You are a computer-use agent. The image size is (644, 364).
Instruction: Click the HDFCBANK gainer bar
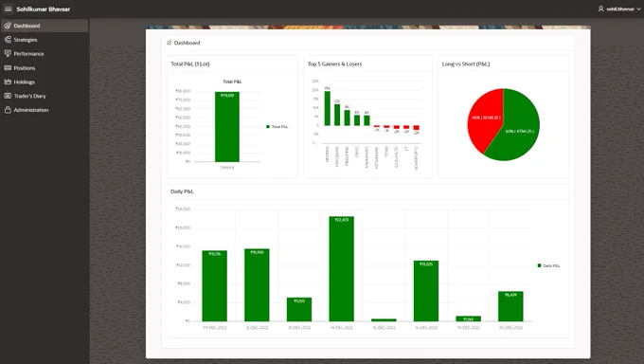point(337,115)
